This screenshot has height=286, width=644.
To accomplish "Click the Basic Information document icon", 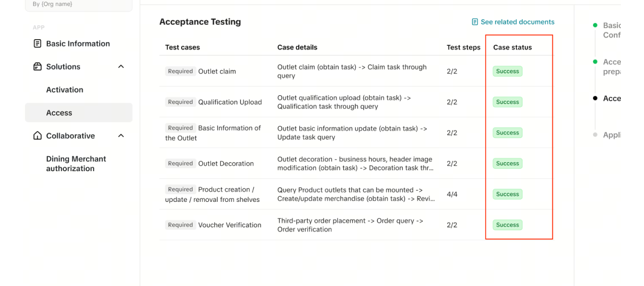I will coord(37,44).
